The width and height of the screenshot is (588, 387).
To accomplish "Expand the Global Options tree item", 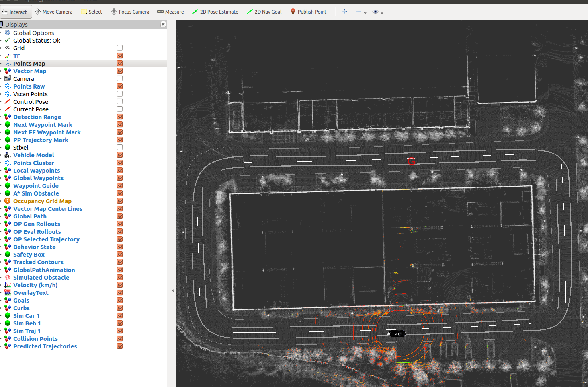I will coord(2,33).
